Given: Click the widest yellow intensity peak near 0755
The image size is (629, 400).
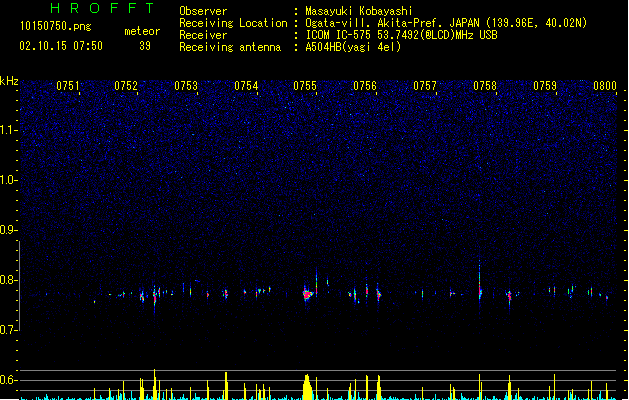Looking at the screenshot, I should coord(307,387).
